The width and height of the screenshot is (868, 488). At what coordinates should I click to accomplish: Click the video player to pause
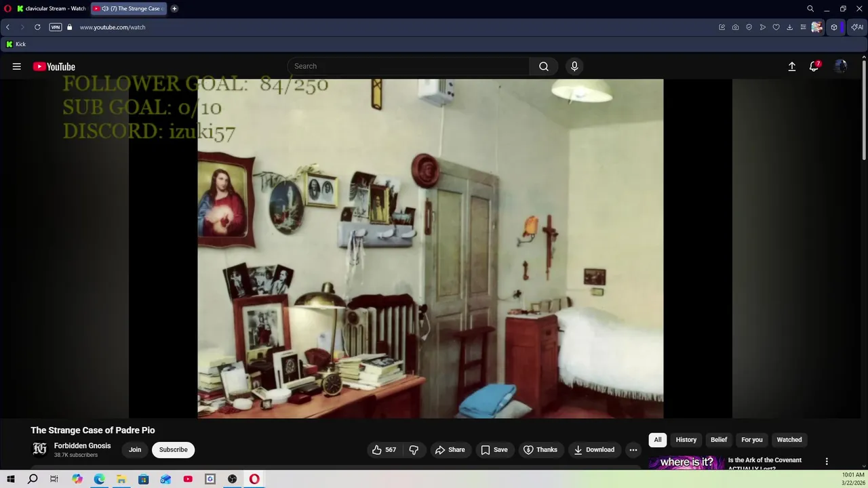[x=431, y=249]
